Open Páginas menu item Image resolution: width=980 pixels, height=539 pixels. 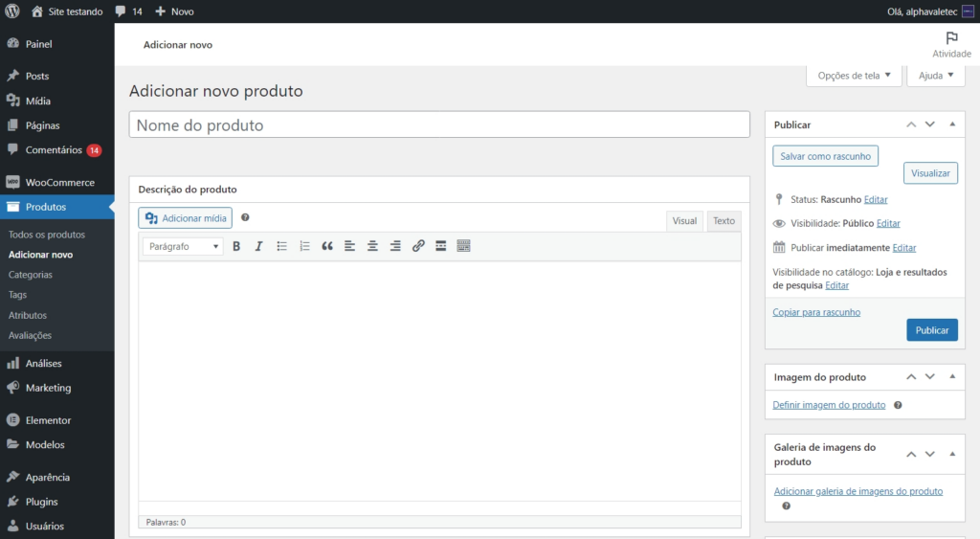56,125
